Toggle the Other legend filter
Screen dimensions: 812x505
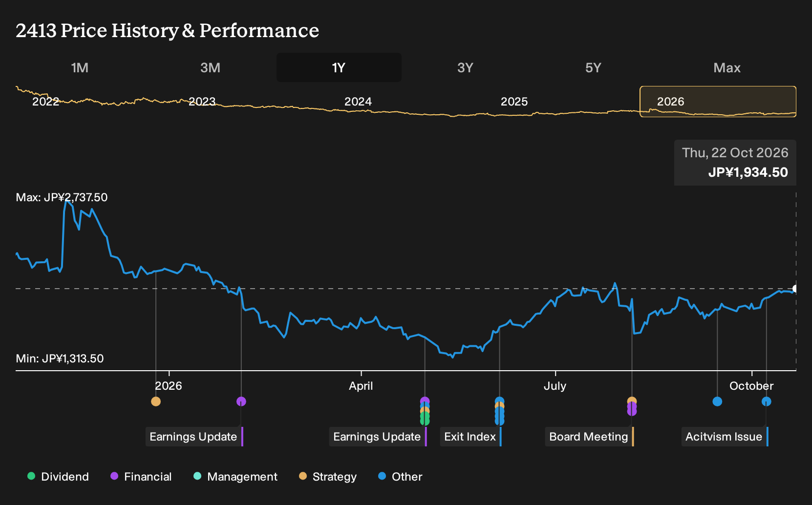400,477
